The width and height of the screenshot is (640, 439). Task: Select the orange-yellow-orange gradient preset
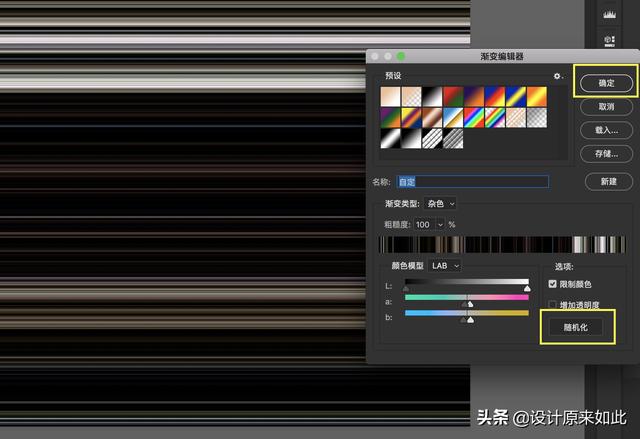(x=537, y=96)
